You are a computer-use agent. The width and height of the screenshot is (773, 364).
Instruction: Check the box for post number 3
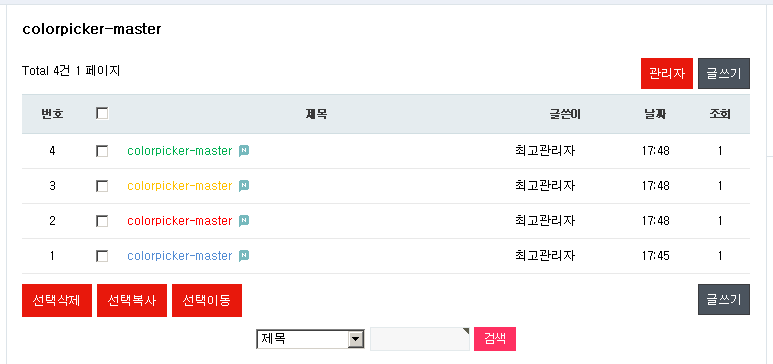point(102,186)
